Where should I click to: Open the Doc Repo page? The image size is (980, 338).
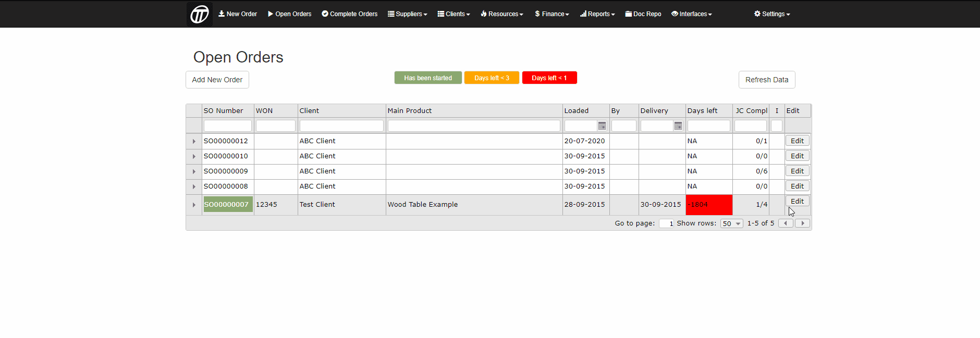pyautogui.click(x=643, y=14)
